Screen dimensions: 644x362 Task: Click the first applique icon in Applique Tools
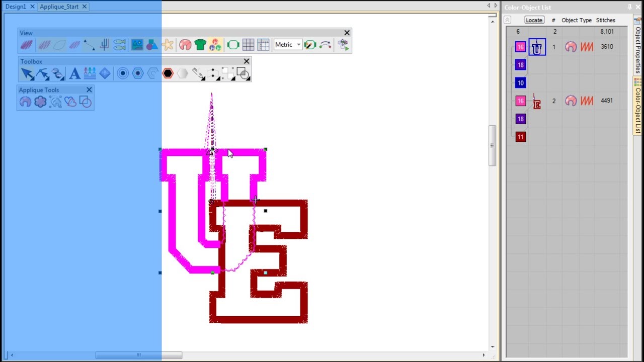pyautogui.click(x=25, y=102)
